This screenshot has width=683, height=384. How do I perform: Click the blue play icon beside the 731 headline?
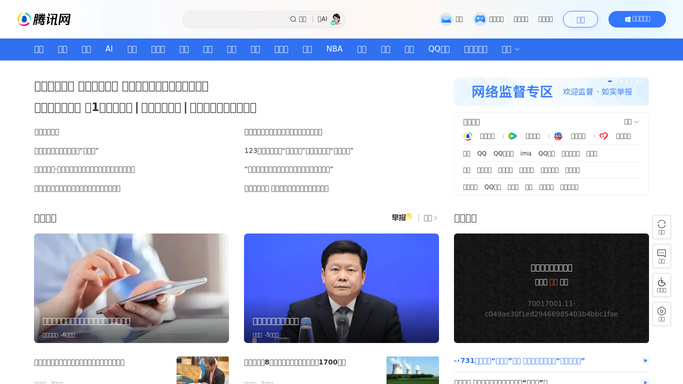coord(645,360)
